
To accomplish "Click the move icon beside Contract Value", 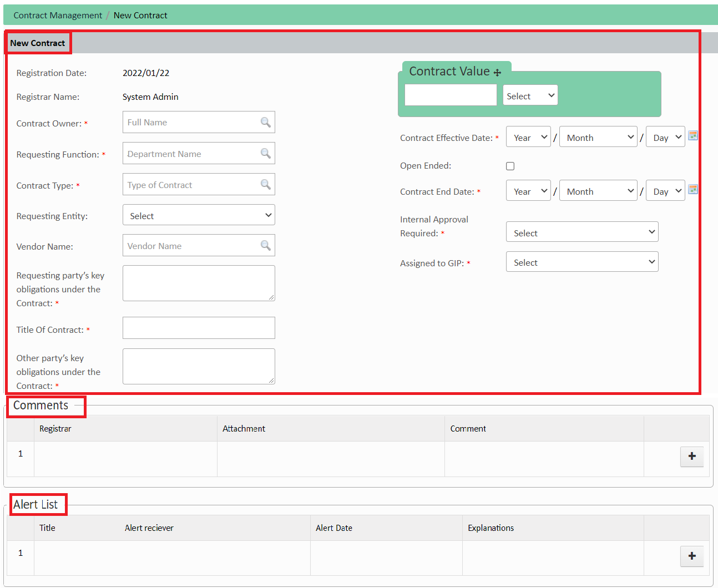I will 498,73.
